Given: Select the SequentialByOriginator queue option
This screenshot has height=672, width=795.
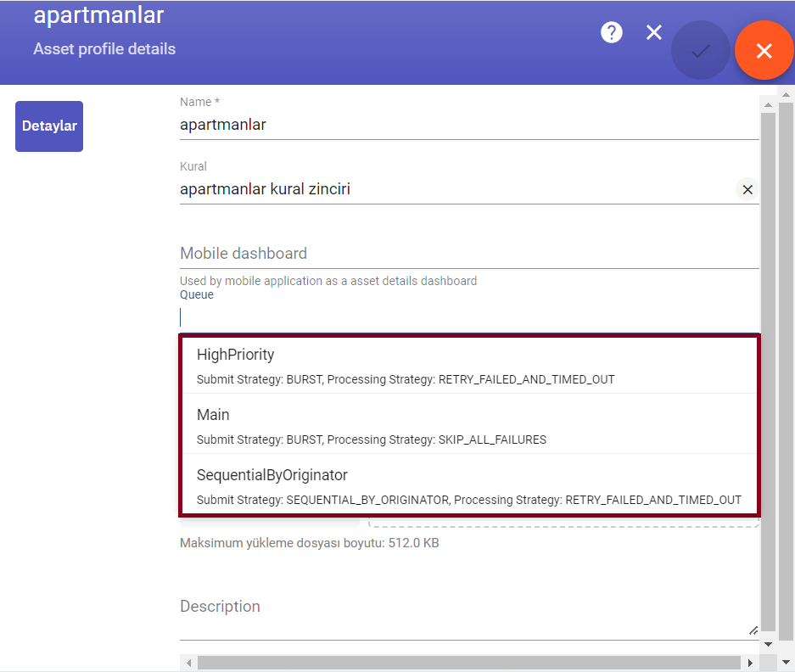Looking at the screenshot, I should [x=469, y=484].
